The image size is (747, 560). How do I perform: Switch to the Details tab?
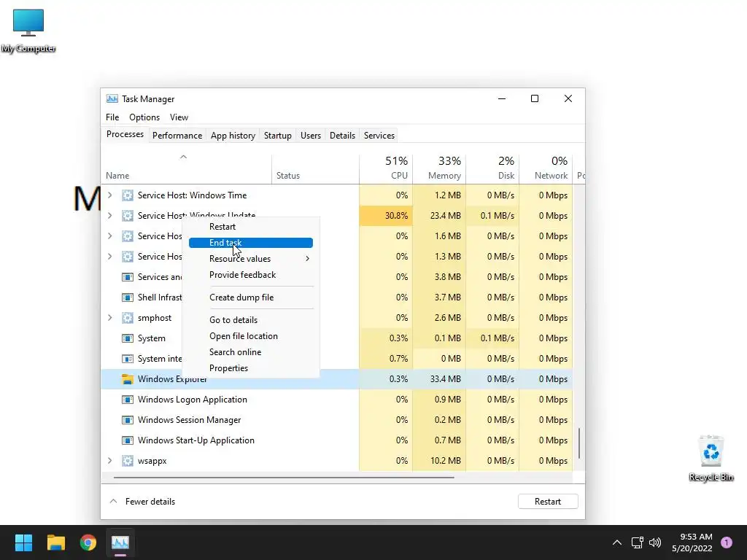coord(343,135)
